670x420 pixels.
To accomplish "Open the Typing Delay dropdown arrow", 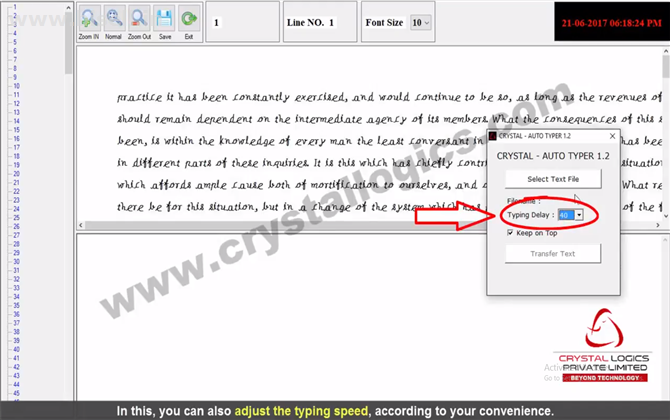I will tap(579, 215).
